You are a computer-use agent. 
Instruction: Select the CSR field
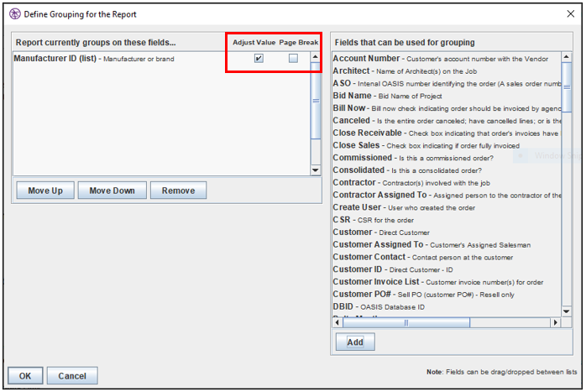point(447,220)
